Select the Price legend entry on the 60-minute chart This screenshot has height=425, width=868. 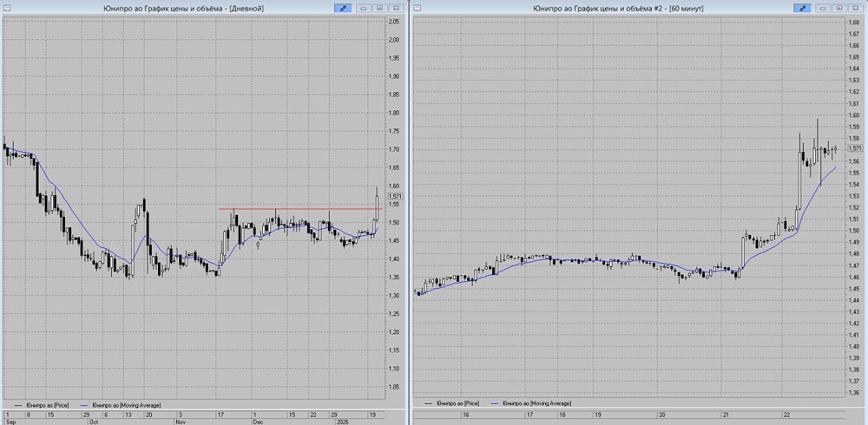[457, 403]
